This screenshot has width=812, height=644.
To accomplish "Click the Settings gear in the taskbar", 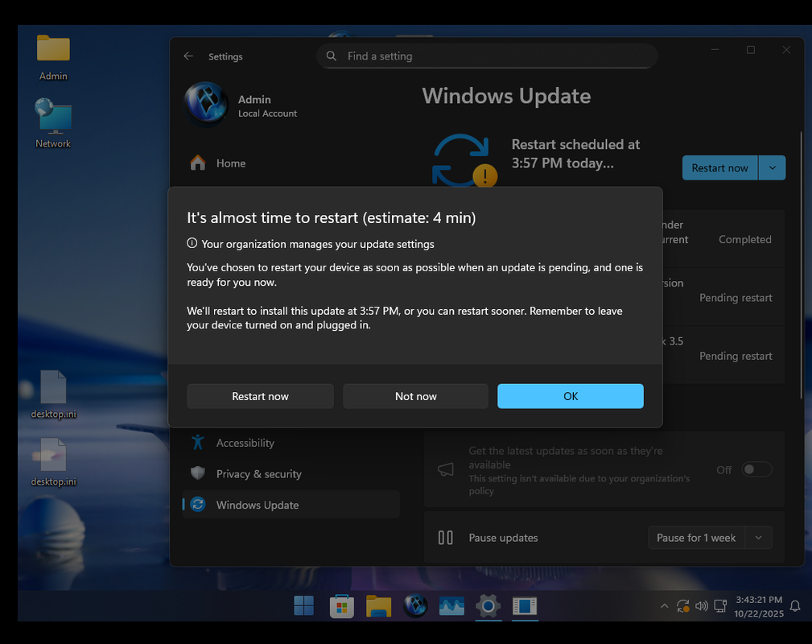I will (x=488, y=605).
